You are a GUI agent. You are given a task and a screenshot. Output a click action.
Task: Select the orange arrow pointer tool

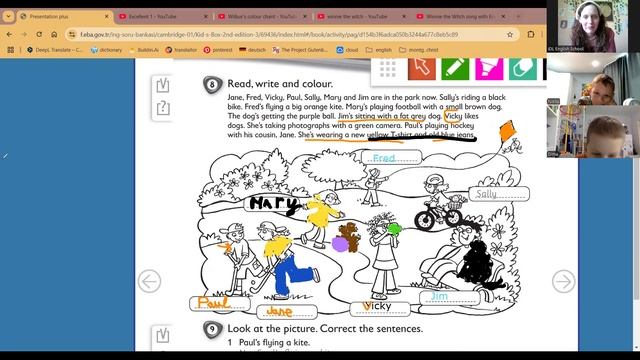(422, 69)
